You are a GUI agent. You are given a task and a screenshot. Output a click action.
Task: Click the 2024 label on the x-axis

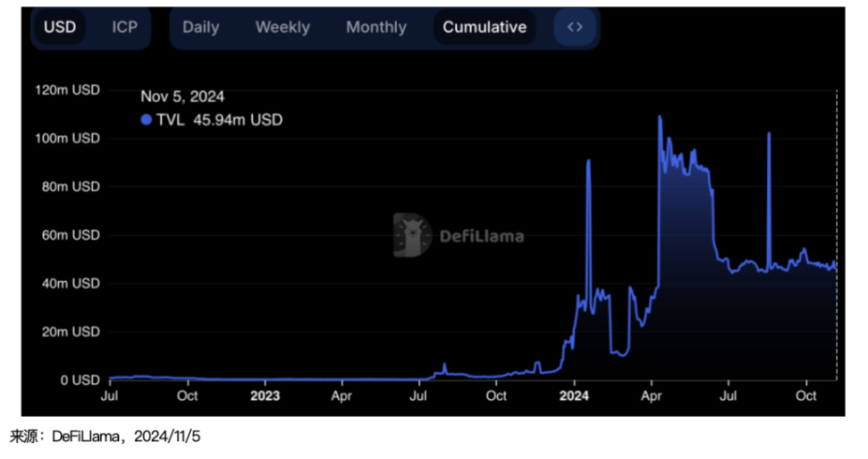click(574, 396)
